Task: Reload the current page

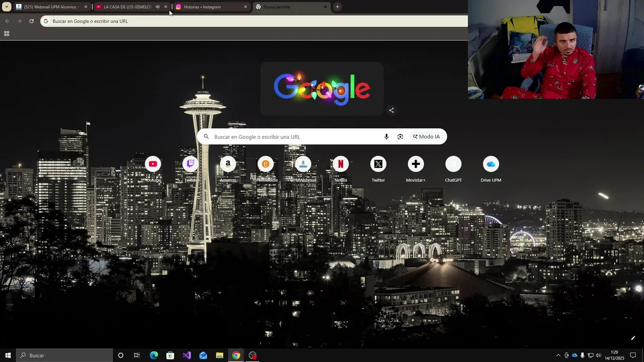Action: pyautogui.click(x=31, y=21)
